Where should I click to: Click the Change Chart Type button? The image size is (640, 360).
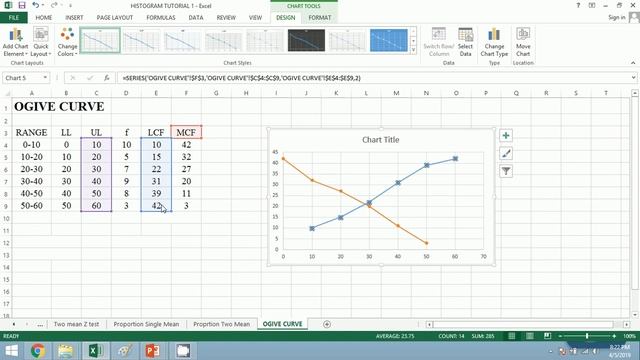494,42
